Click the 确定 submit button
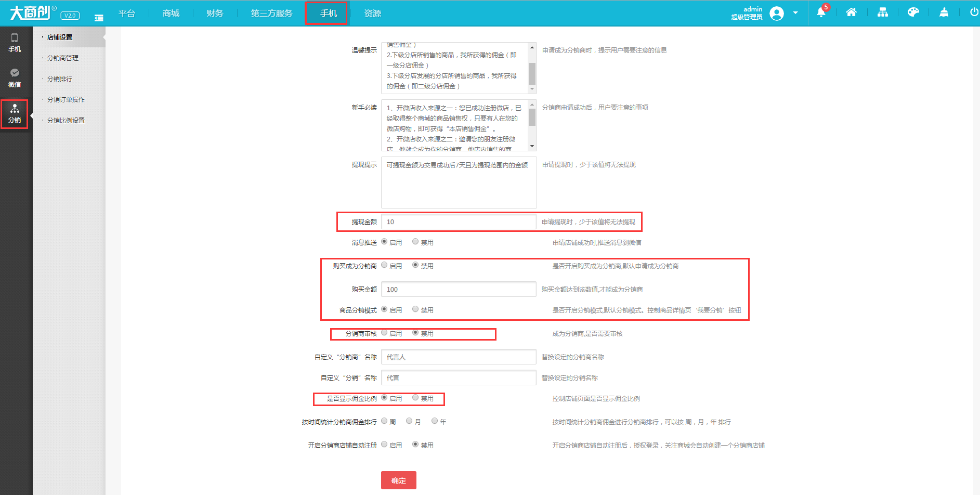The width and height of the screenshot is (980, 495). tap(399, 480)
